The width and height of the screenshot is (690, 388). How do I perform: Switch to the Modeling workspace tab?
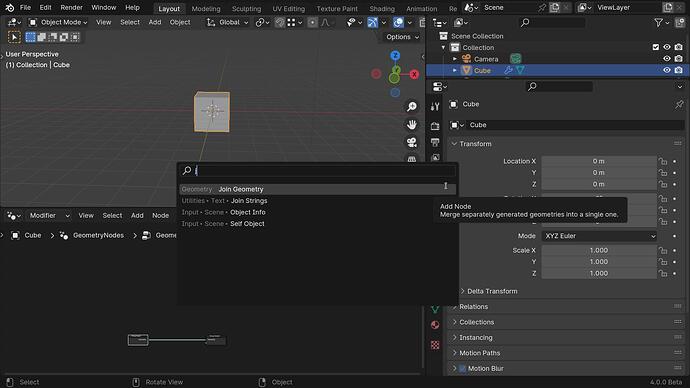206,8
